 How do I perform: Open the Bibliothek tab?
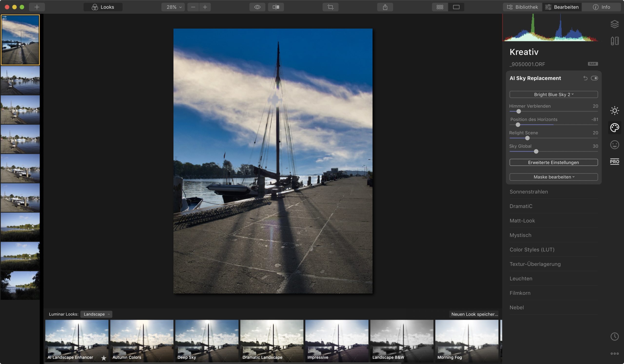coord(522,7)
